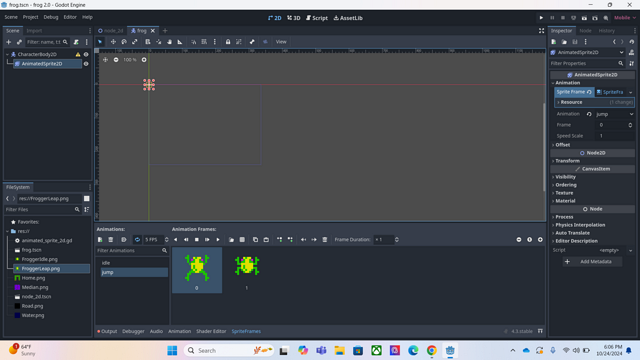Open the Debug menu
640x360 pixels.
coord(51,17)
